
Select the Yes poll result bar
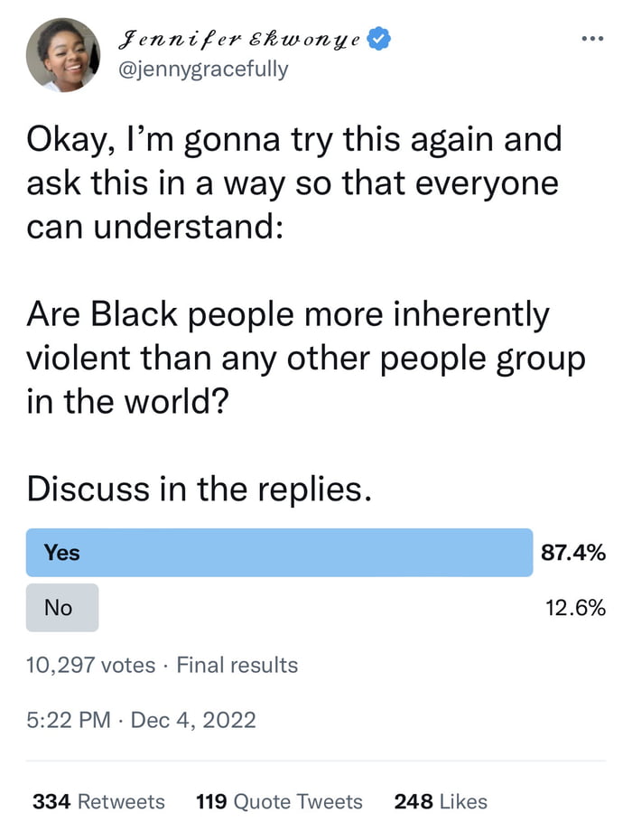pyautogui.click(x=280, y=553)
